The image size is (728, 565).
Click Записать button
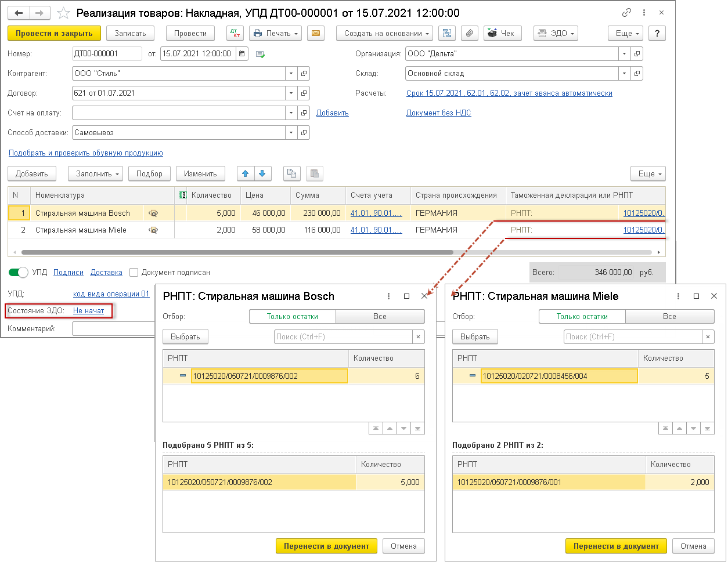130,33
